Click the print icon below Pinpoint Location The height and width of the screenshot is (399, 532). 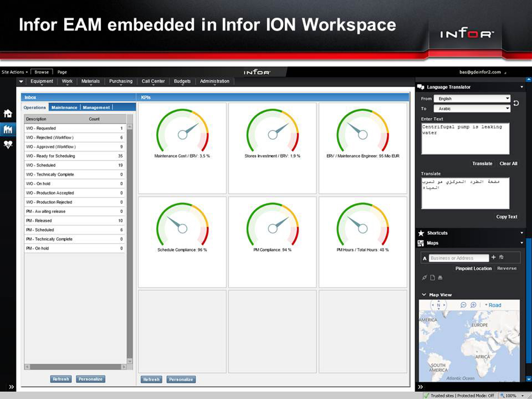pyautogui.click(x=440, y=278)
